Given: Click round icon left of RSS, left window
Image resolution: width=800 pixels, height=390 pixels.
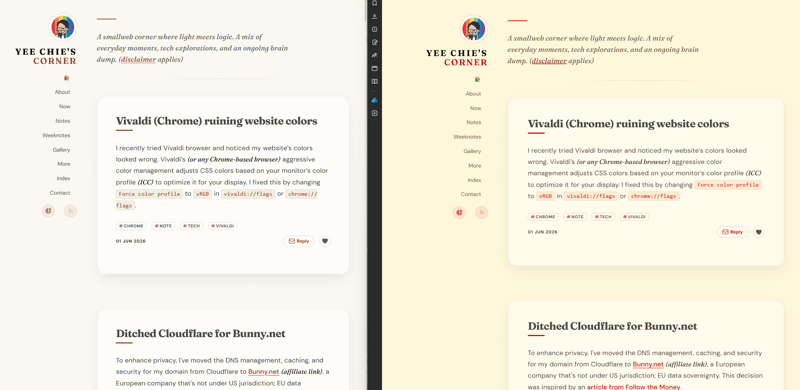Looking at the screenshot, I should click(x=48, y=211).
